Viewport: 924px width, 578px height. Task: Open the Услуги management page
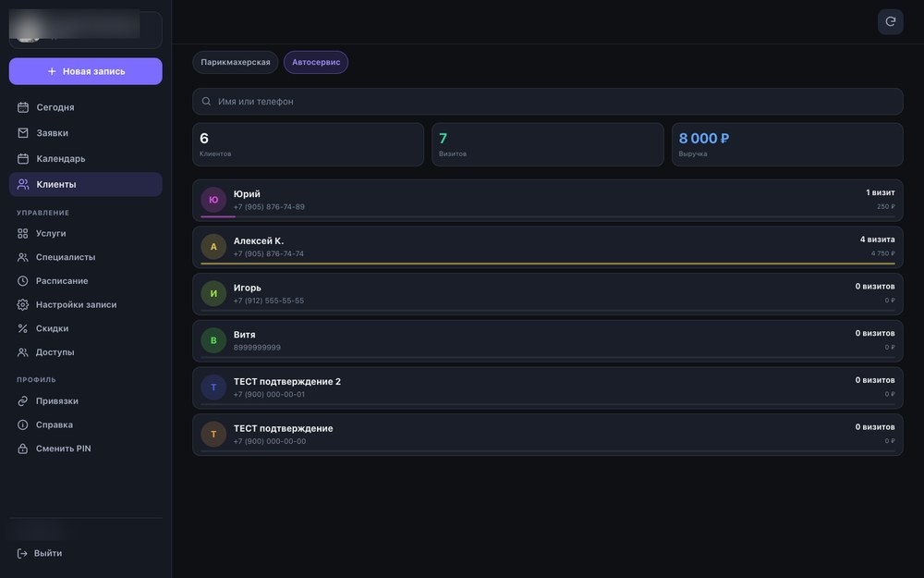coord(85,234)
